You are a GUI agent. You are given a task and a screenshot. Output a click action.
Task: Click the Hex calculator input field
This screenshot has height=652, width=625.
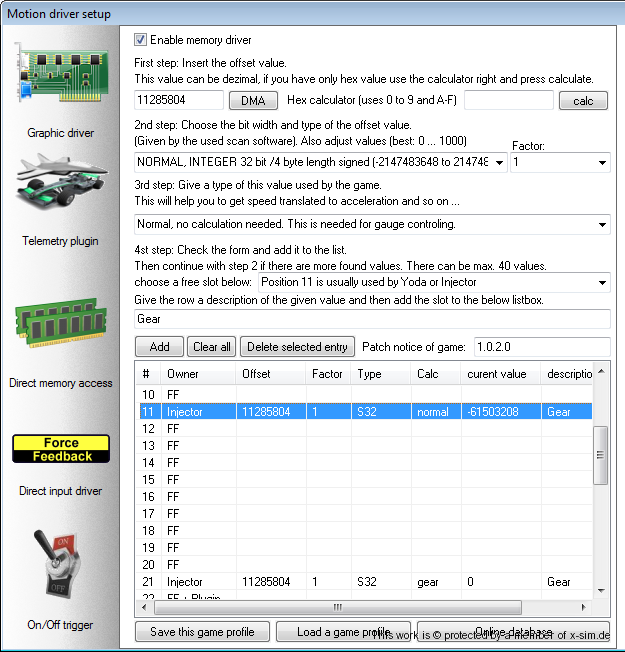point(508,101)
